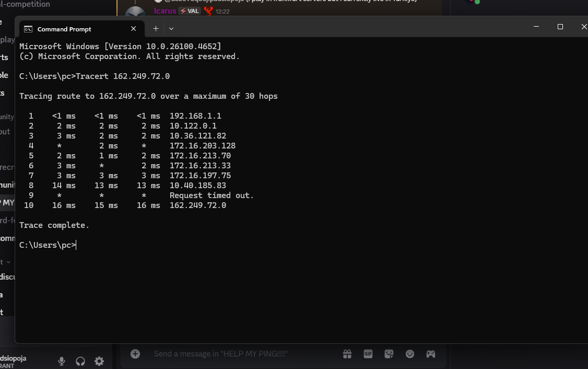Deafen audio with the headphones icon
Screen dimensions: 588x369
click(80, 361)
